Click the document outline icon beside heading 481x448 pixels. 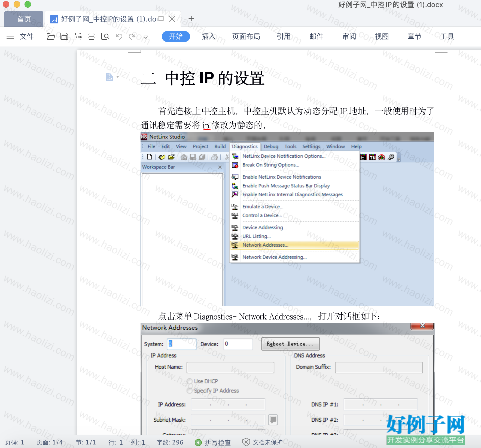tap(109, 77)
